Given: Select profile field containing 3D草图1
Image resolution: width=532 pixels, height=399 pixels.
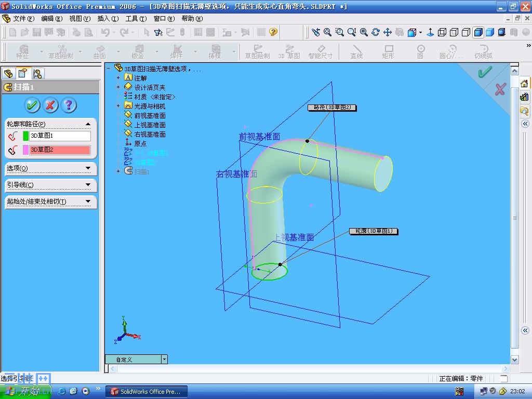Looking at the screenshot, I should (x=60, y=136).
